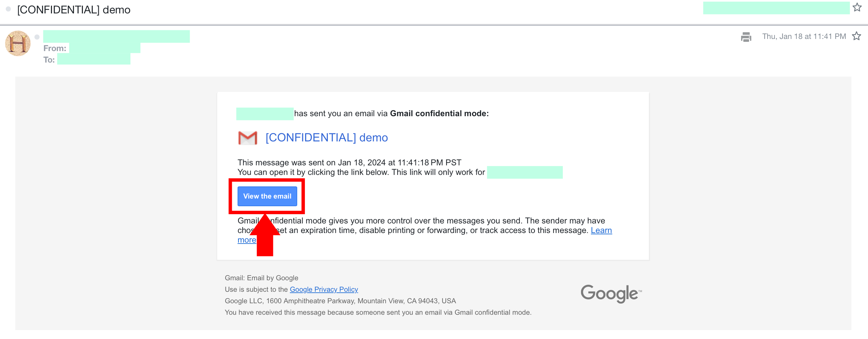
Task: Star the message dated Thu, Jan 18
Action: [x=857, y=36]
